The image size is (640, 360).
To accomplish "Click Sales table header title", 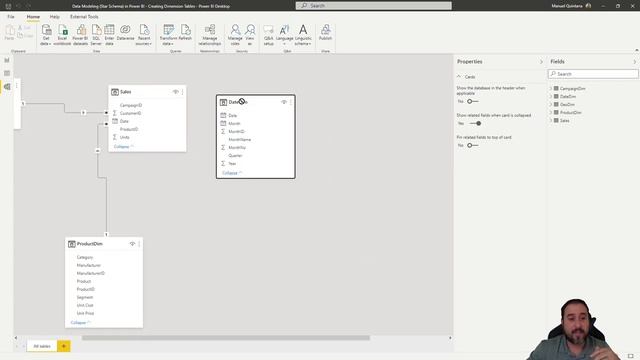I will 126,92.
